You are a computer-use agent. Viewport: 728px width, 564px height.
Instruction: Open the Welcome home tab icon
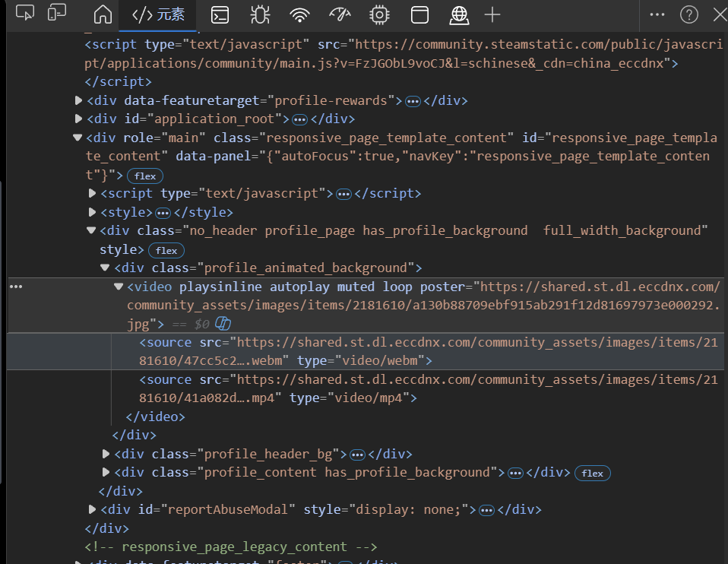tap(103, 14)
